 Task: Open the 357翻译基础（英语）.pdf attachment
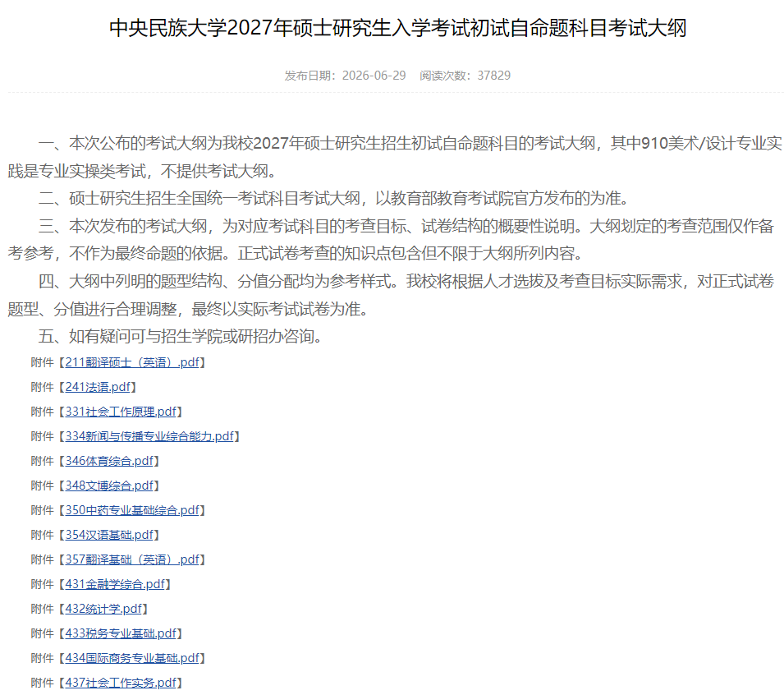132,559
